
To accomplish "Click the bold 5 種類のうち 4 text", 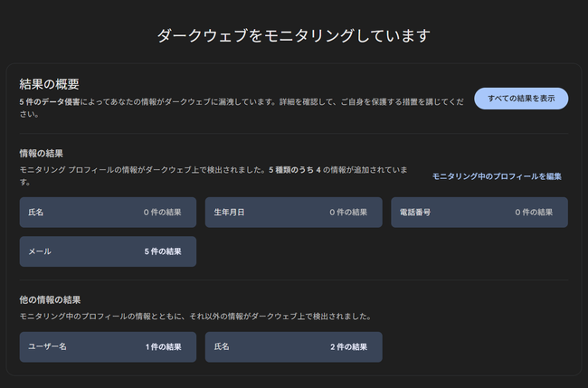I will [x=295, y=170].
